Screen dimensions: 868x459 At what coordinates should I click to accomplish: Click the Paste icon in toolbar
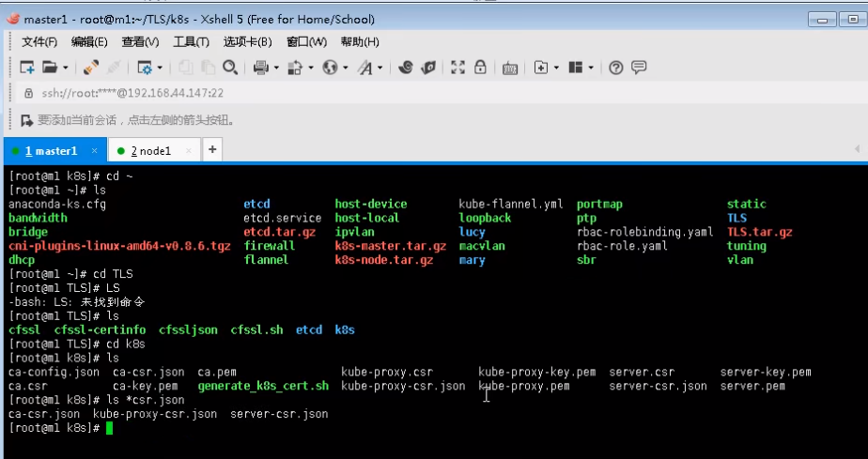click(209, 68)
